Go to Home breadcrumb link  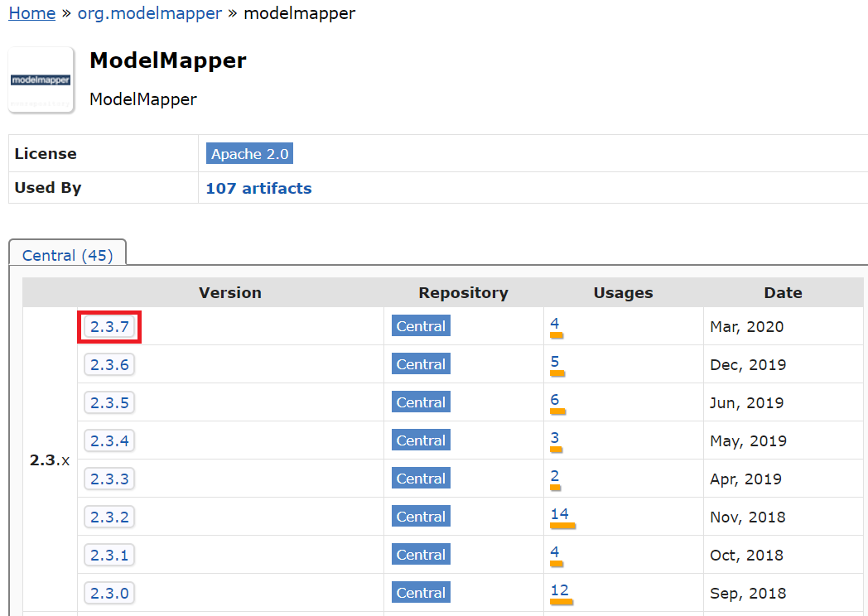coord(32,13)
